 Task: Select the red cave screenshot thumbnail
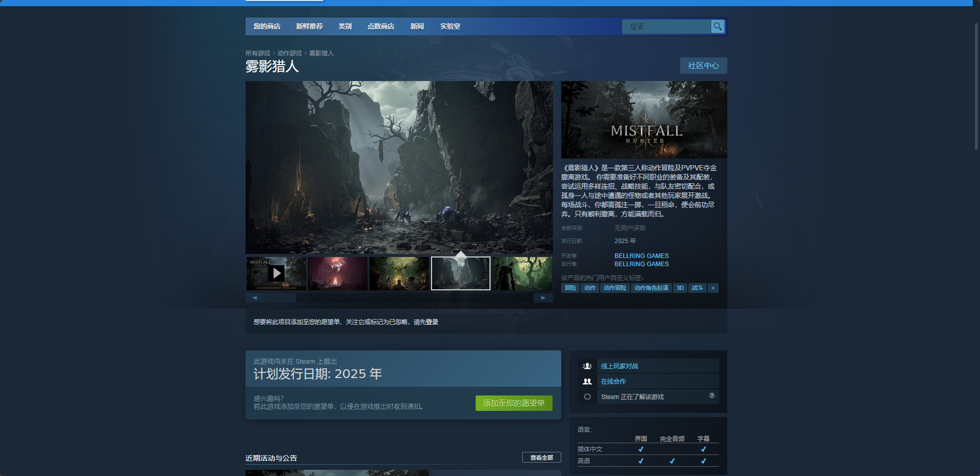pos(338,273)
